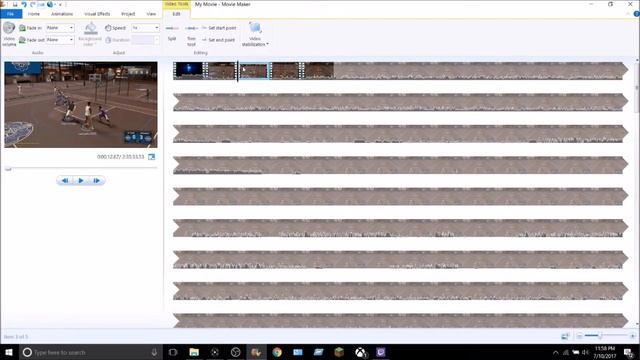
Task: Open the Xbox app from taskbar
Action: point(360,352)
